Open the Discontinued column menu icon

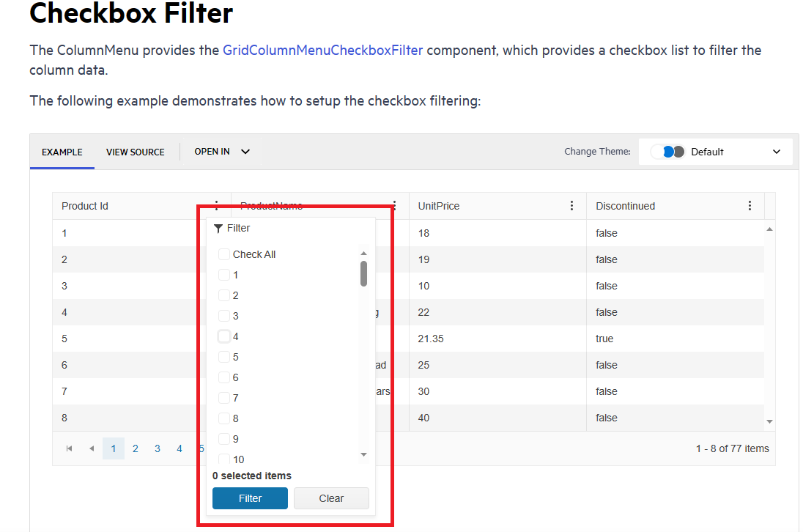750,206
